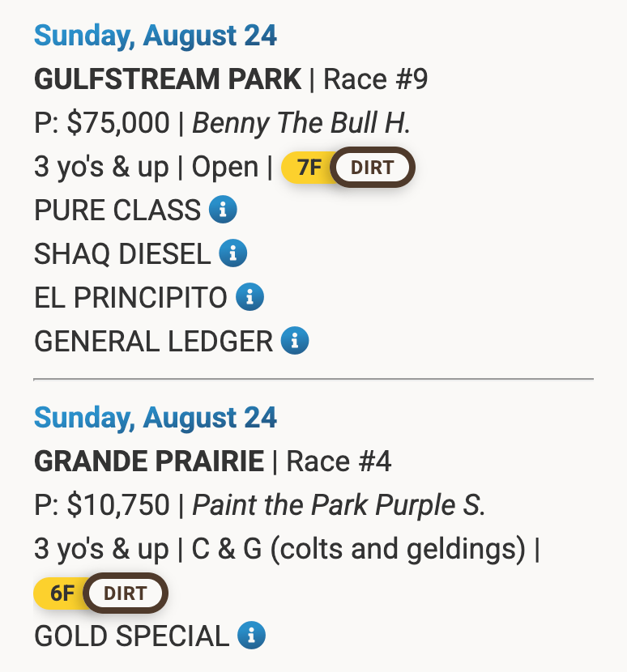This screenshot has height=672, width=627.
Task: Select the DIRT badge in Grande Prairie race
Action: pos(125,593)
